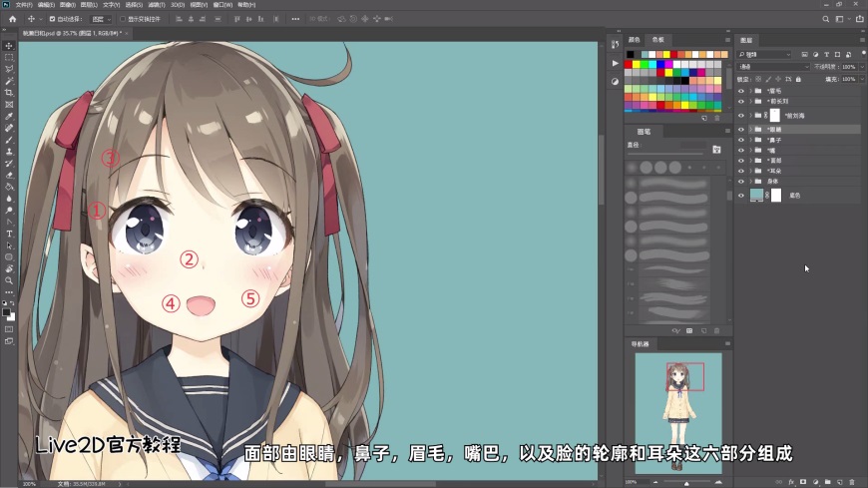Hide the *眉毛 layer group

(741, 91)
